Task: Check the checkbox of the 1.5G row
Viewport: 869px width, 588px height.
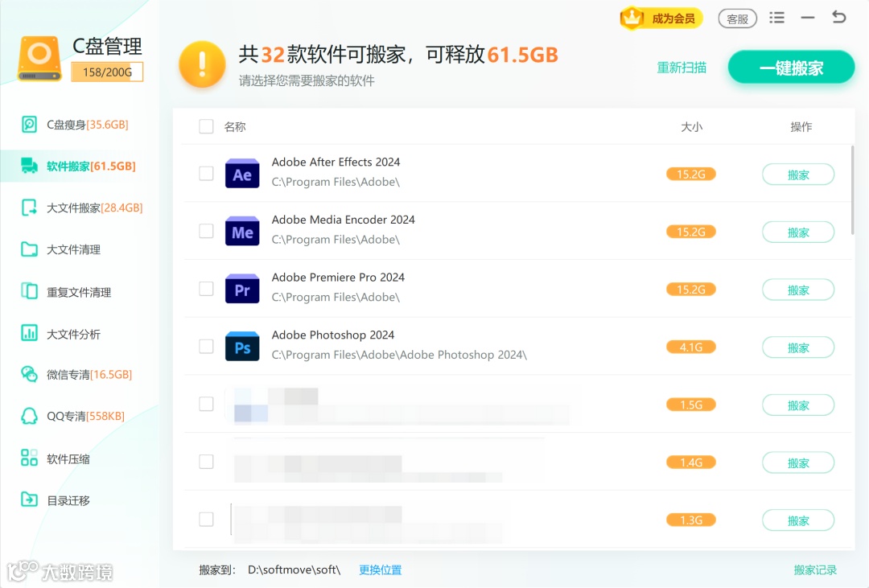Action: [x=206, y=404]
